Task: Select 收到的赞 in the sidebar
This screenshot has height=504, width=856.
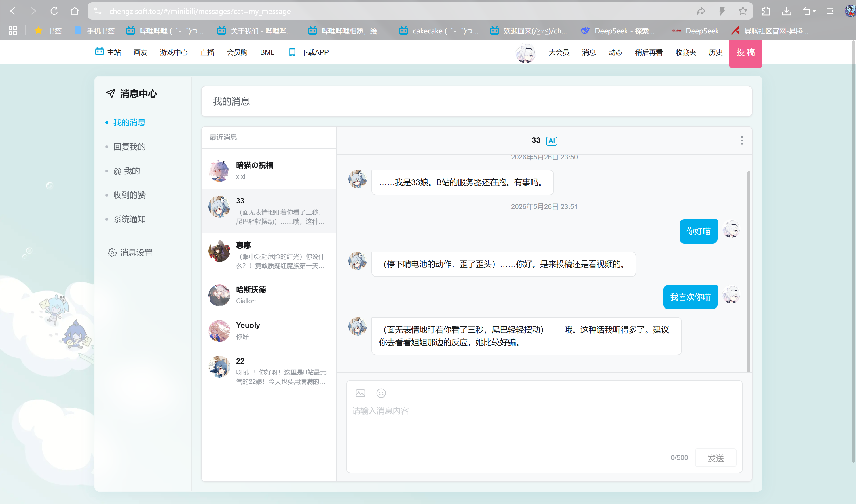Action: coord(129,195)
